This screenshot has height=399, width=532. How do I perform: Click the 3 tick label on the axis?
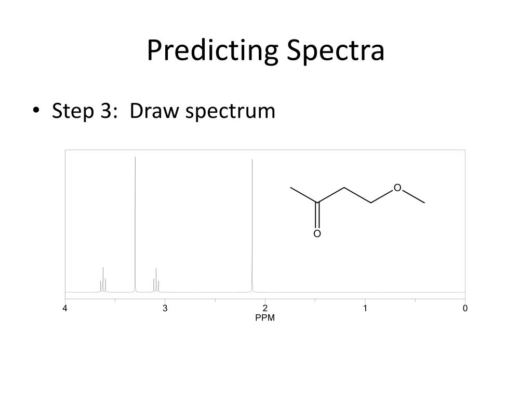[165, 308]
